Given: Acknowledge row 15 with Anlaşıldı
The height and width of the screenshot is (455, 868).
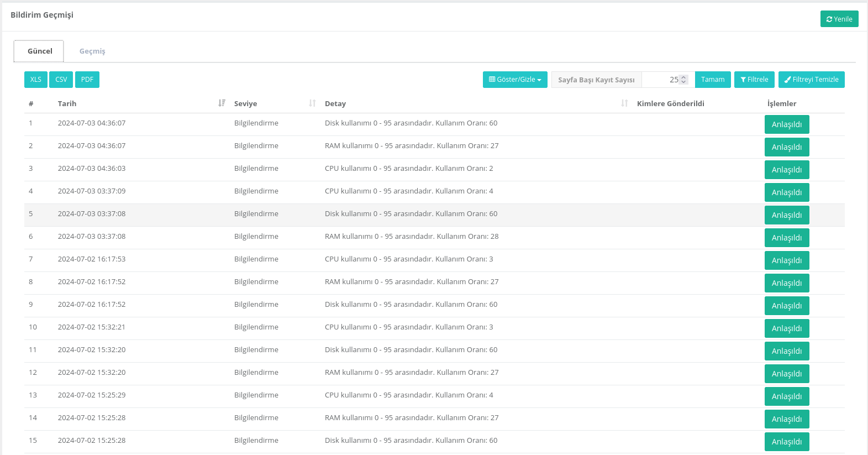Looking at the screenshot, I should [787, 442].
